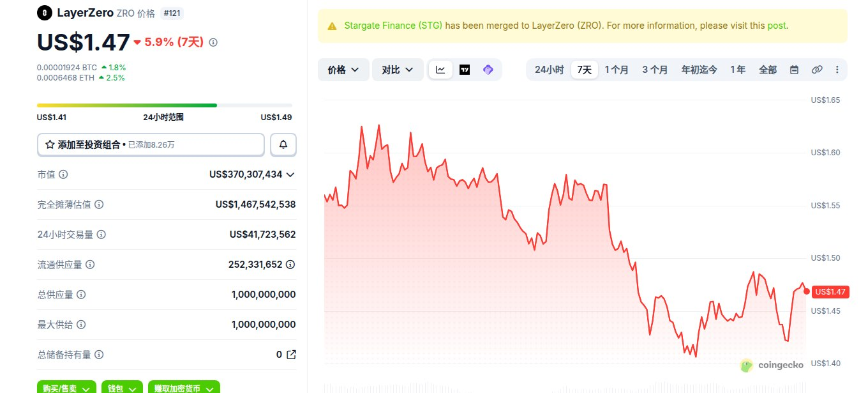Click the US$1,467,542,538 valuation value
Image resolution: width=868 pixels, height=393 pixels.
[x=255, y=204]
